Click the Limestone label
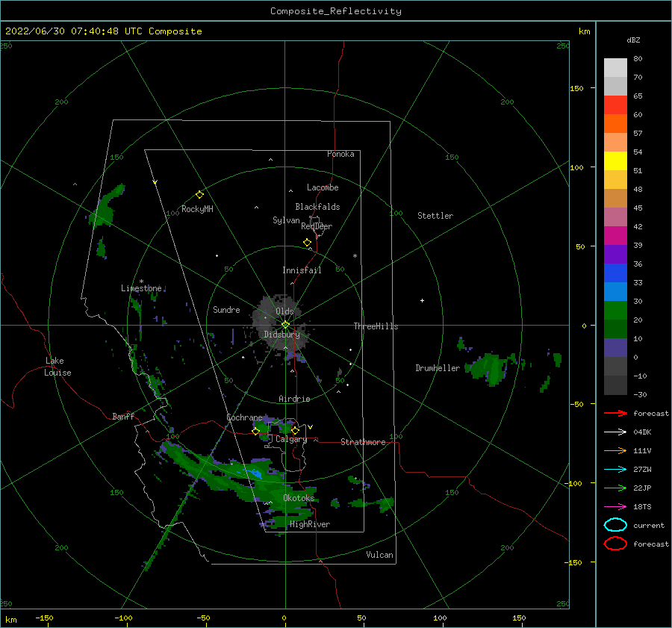This screenshot has height=628, width=672. [141, 288]
